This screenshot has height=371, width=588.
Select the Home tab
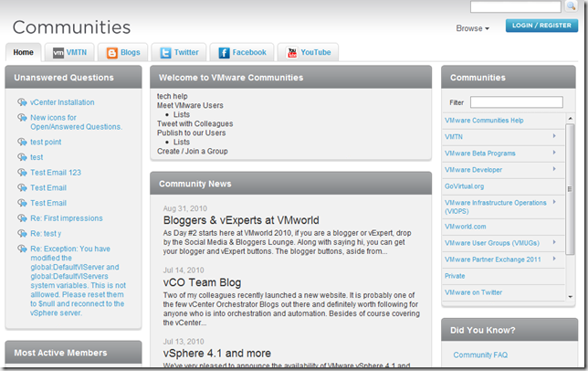23,52
